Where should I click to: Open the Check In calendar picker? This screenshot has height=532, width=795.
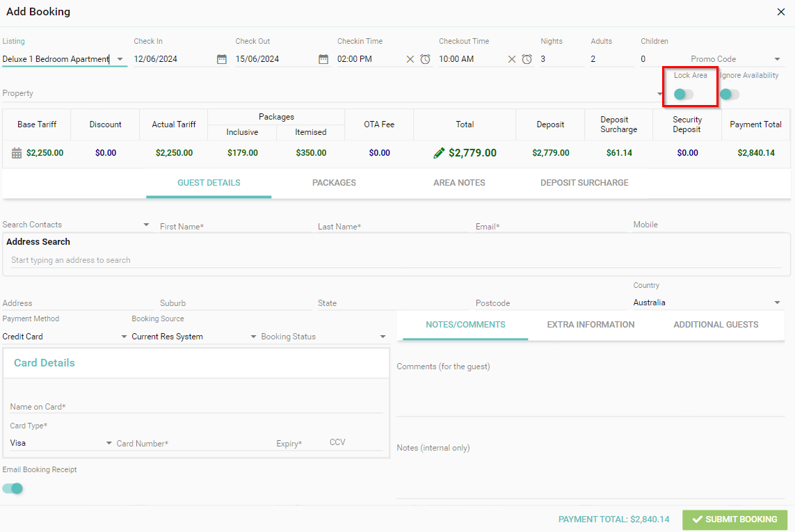pos(221,59)
